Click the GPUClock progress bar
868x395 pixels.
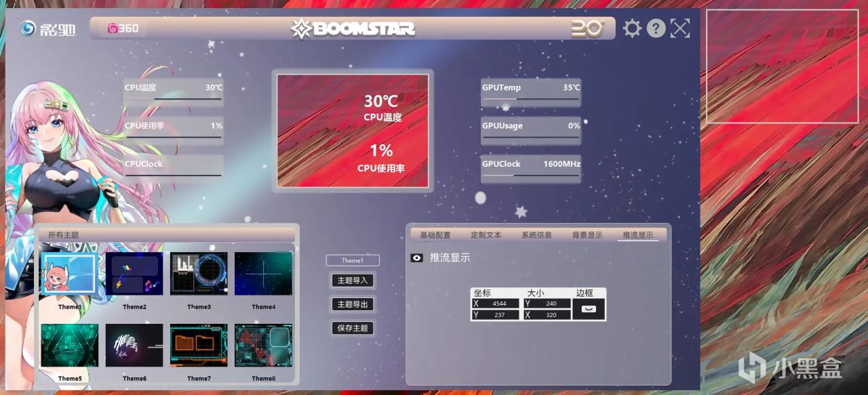(531, 175)
